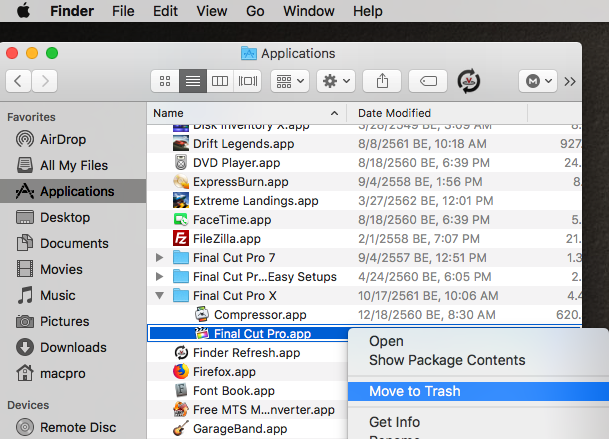Go forward with the right arrow button

[45, 81]
